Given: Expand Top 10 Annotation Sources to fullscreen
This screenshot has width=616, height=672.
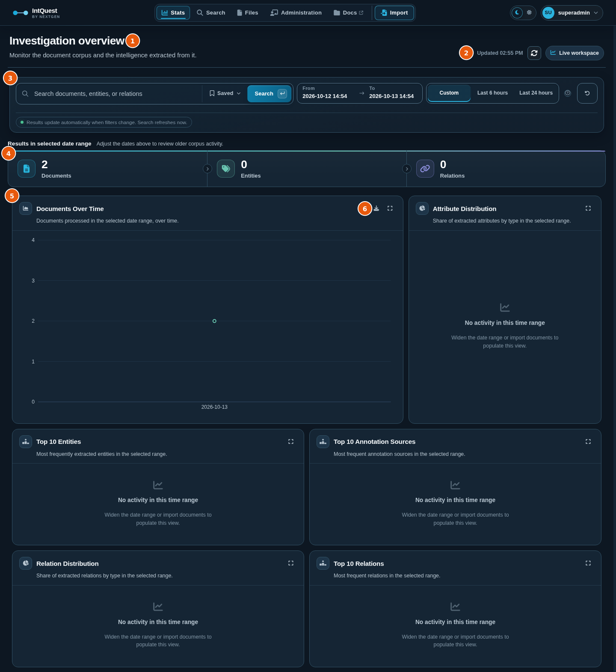Looking at the screenshot, I should click(x=588, y=442).
